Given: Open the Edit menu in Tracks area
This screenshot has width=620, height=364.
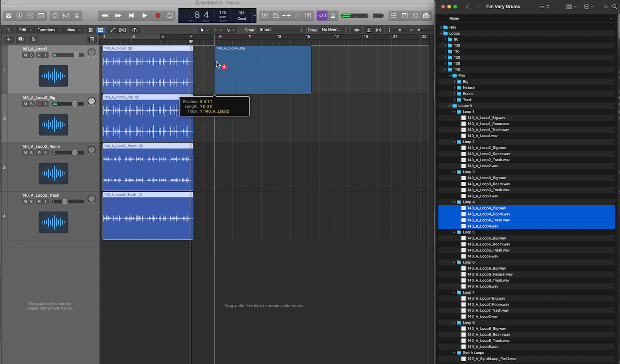Looking at the screenshot, I should click(25, 30).
